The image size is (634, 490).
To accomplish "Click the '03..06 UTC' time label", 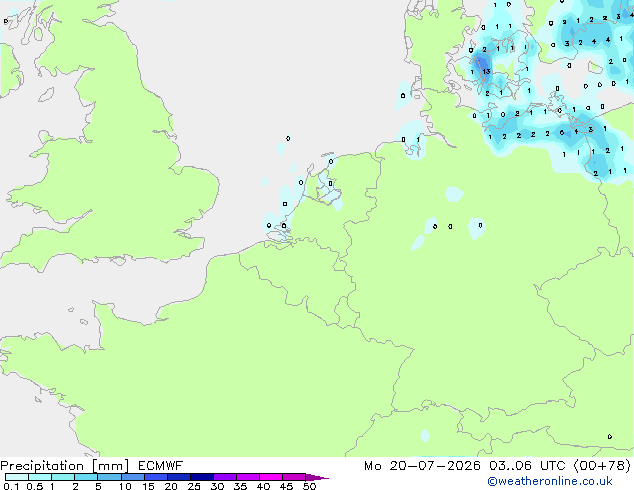I will pos(527,466).
